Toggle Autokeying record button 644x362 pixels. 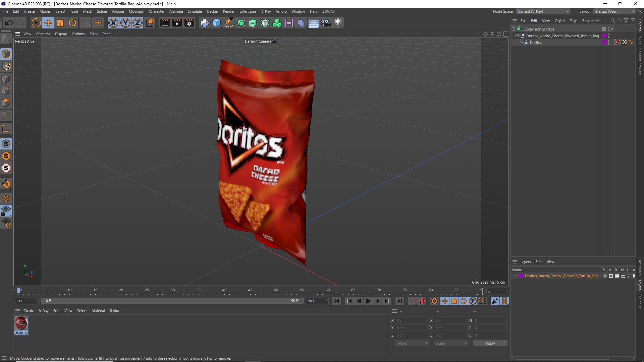(x=422, y=301)
